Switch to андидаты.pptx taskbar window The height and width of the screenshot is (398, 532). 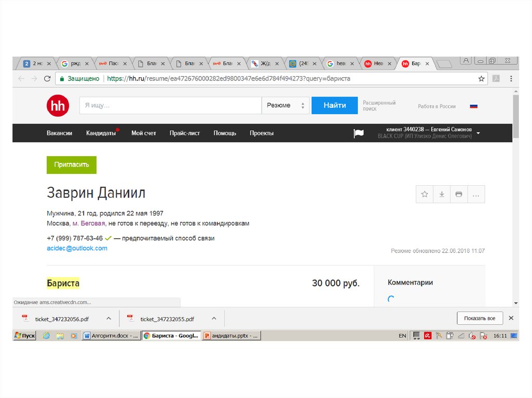(231, 336)
